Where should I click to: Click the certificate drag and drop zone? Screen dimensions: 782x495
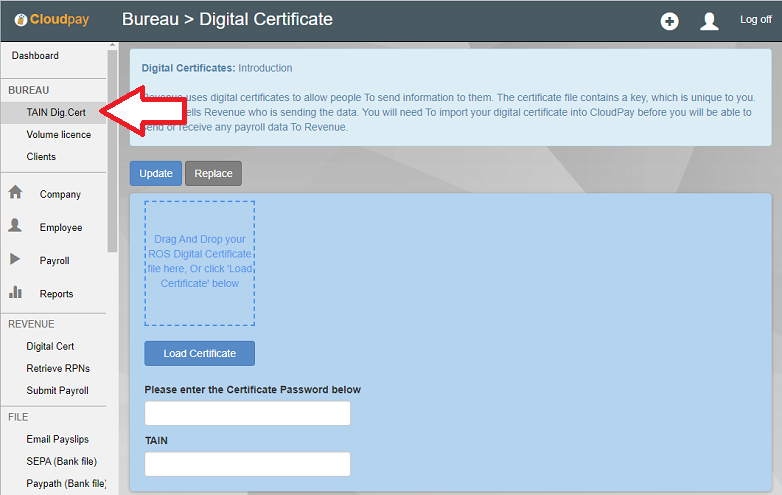pyautogui.click(x=199, y=263)
